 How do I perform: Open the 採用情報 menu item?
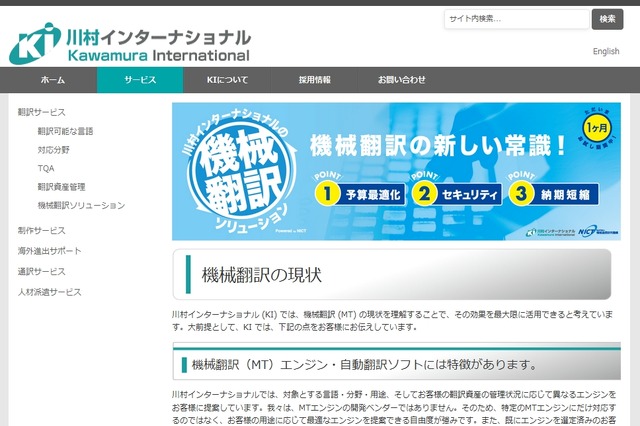(x=314, y=80)
